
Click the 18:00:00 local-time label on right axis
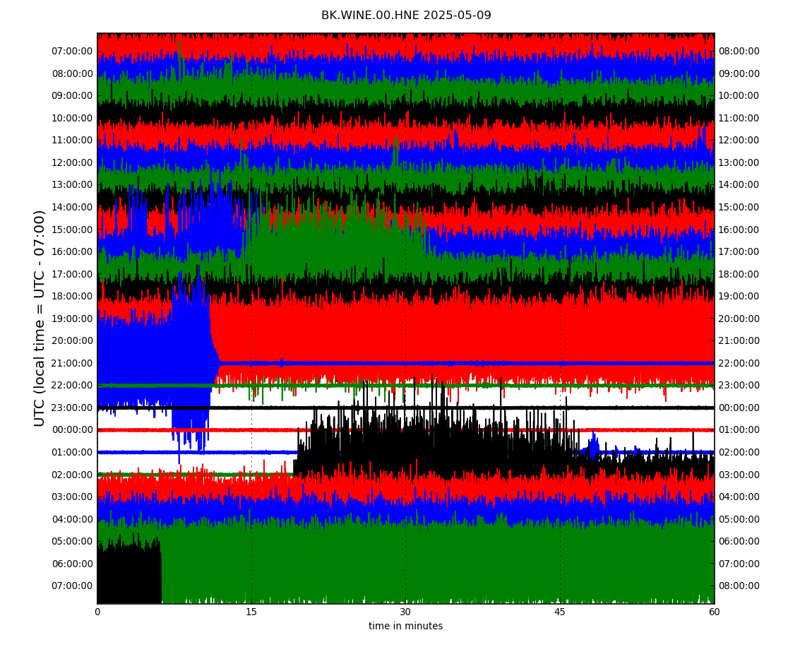(x=739, y=274)
